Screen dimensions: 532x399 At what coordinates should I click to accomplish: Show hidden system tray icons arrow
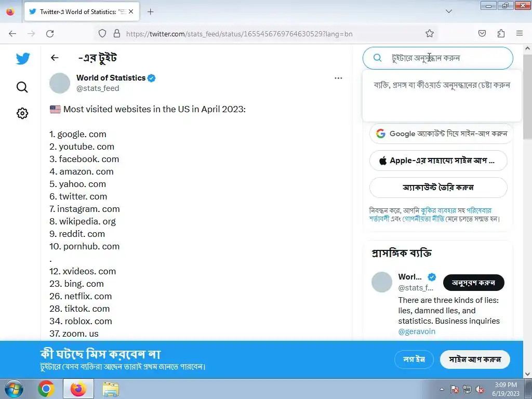tap(442, 389)
